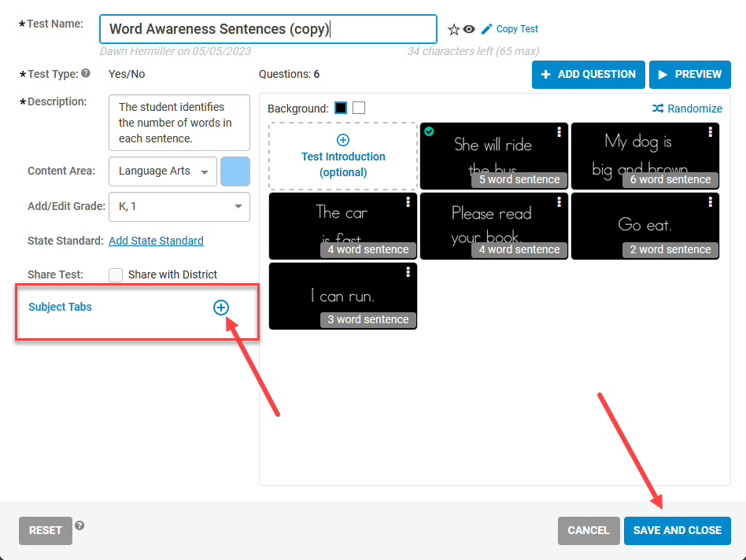Select the black background swatch
Image resolution: width=746 pixels, height=560 pixels.
[x=341, y=108]
